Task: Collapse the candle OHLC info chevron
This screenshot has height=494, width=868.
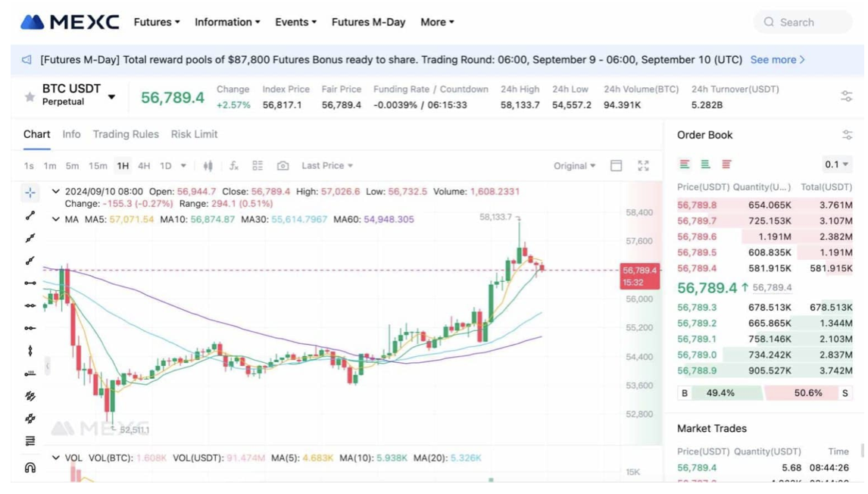Action: click(x=55, y=192)
